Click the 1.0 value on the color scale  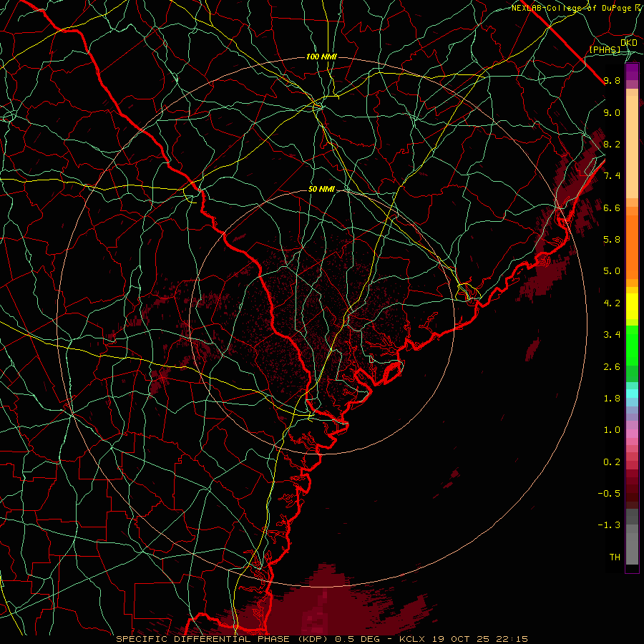pos(612,430)
